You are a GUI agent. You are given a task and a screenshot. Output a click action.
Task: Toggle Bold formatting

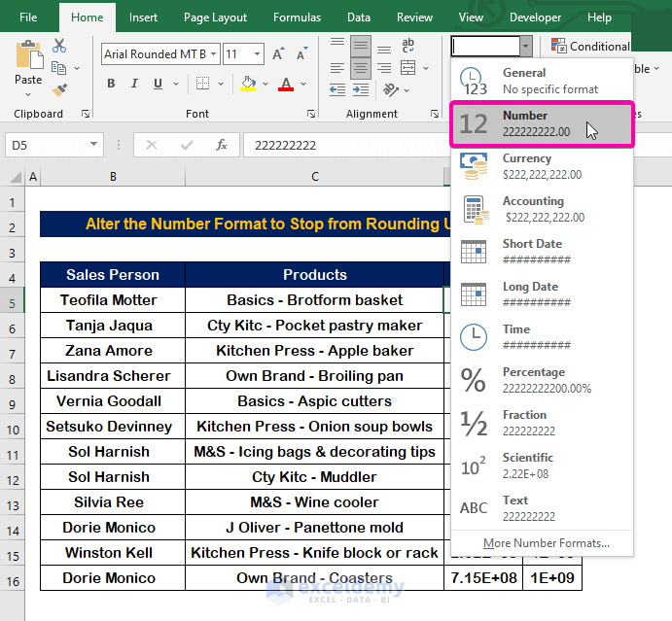pyautogui.click(x=113, y=85)
